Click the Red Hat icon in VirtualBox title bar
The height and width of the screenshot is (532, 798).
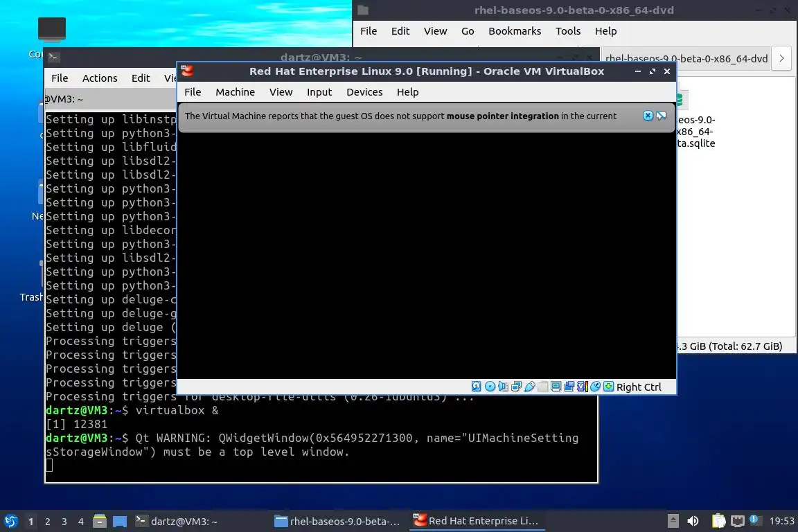[x=187, y=71]
